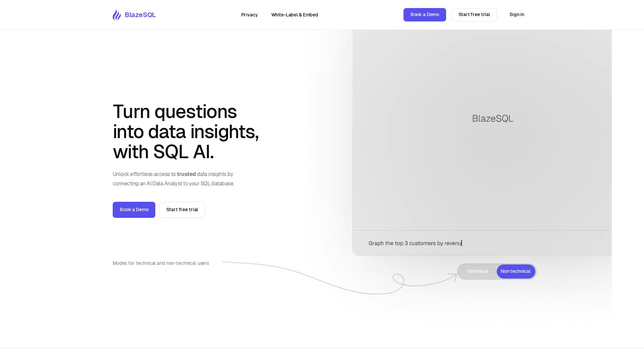
Task: Click Book a Demo in the top navigation
Action: point(425,15)
